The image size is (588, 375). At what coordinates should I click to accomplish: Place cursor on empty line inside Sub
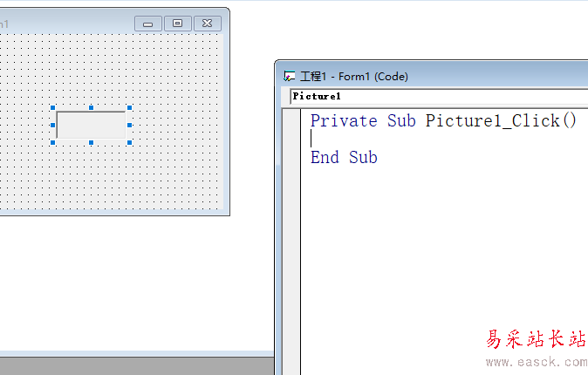pyautogui.click(x=393, y=139)
